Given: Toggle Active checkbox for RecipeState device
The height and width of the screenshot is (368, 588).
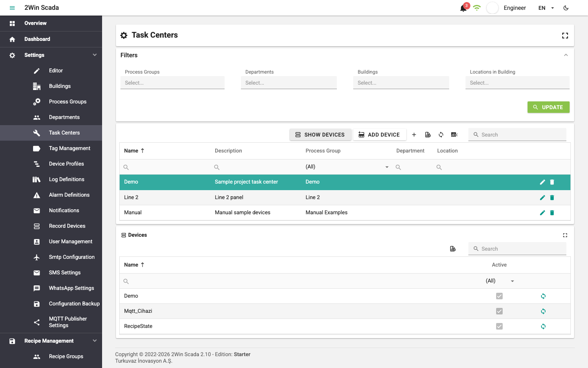Looking at the screenshot, I should 499,326.
